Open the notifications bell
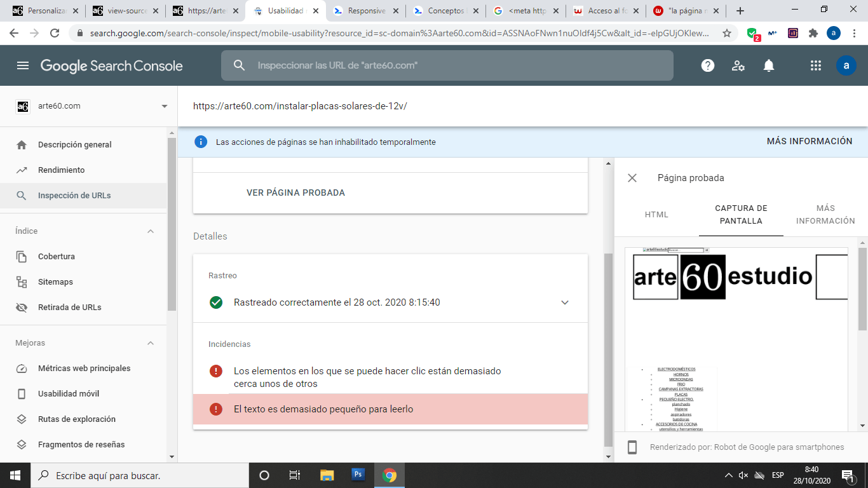 click(x=769, y=65)
